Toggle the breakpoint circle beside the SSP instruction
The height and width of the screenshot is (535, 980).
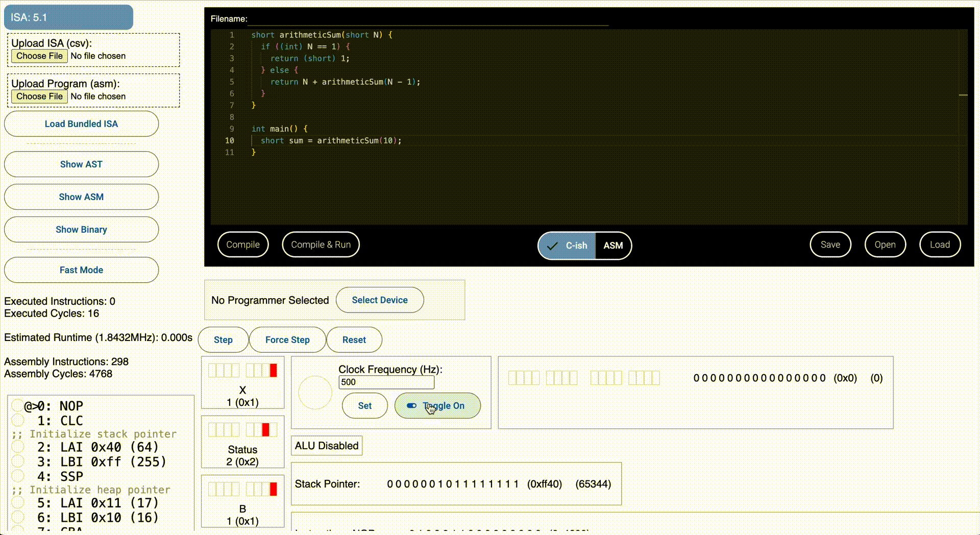pyautogui.click(x=18, y=476)
